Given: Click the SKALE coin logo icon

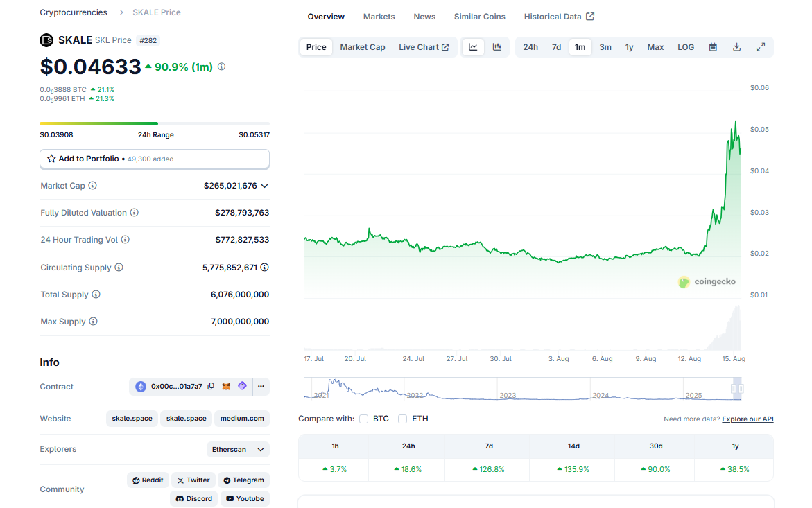Looking at the screenshot, I should 46,40.
